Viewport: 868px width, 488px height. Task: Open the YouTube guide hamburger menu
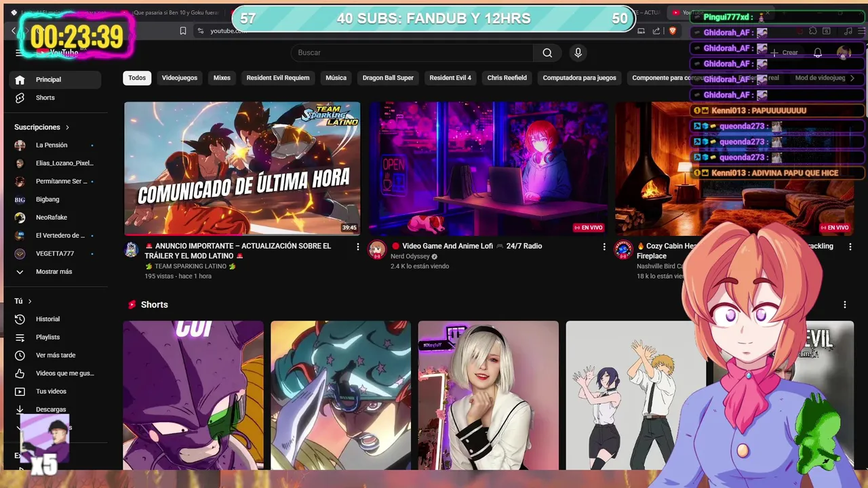[x=19, y=53]
